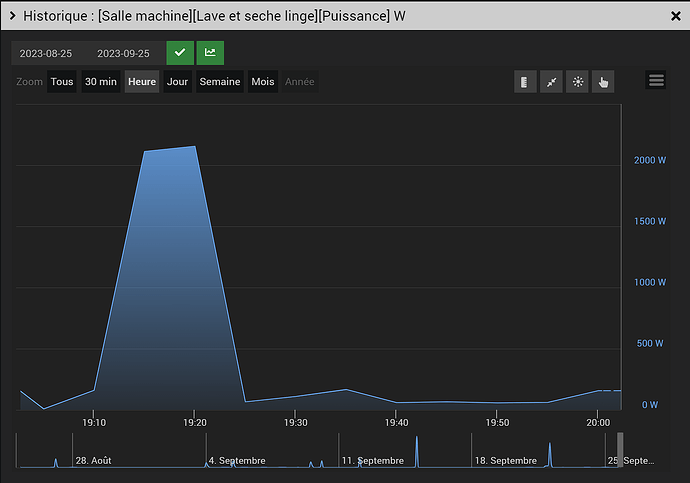Collapse the Historique title chevron
The height and width of the screenshot is (483, 690).
12,16
